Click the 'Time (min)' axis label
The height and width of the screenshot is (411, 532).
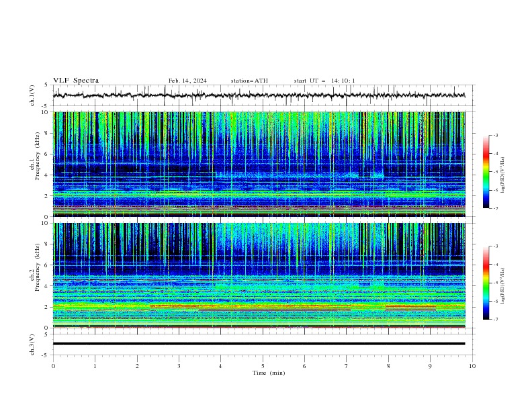(x=269, y=373)
